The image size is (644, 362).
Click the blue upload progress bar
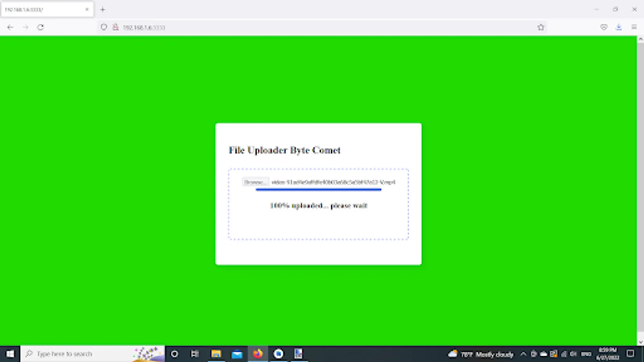(318, 189)
